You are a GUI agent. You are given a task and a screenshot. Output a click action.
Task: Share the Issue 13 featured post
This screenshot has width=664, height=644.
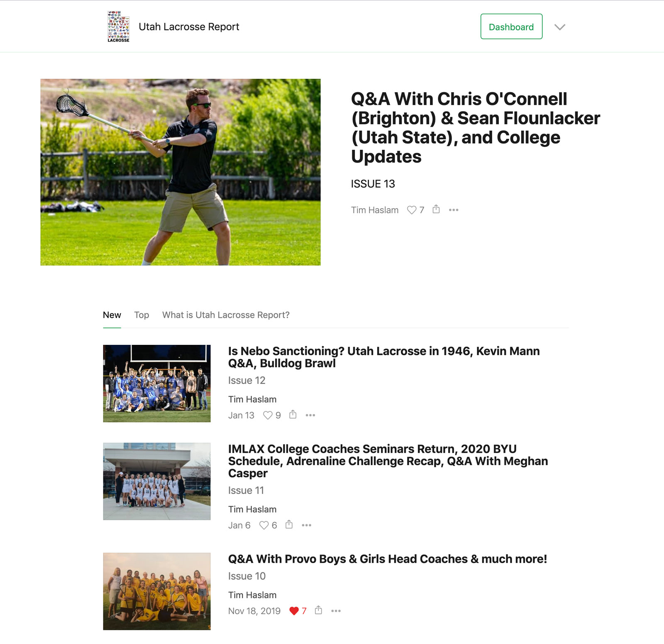coord(436,209)
